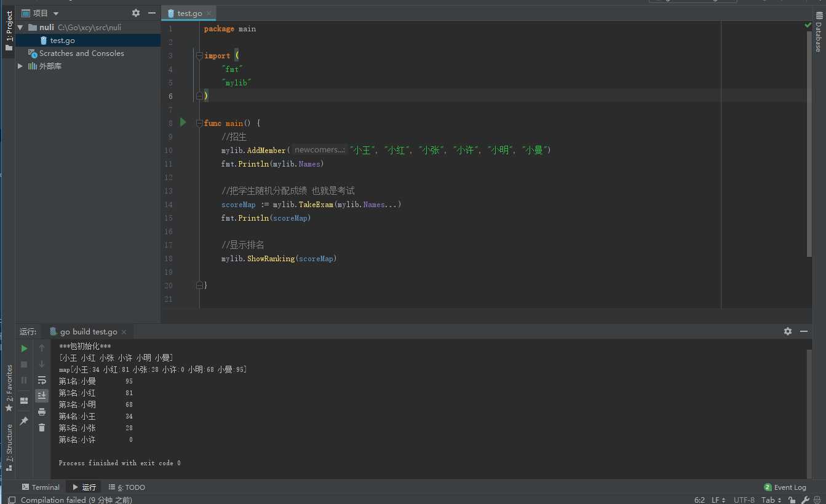This screenshot has height=504, width=826.
Task: Open Run panel settings gear
Action: tap(788, 331)
